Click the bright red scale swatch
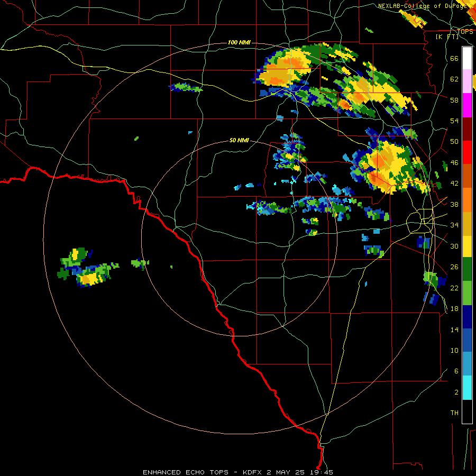Screen dimensions: 476x476 coord(467,152)
